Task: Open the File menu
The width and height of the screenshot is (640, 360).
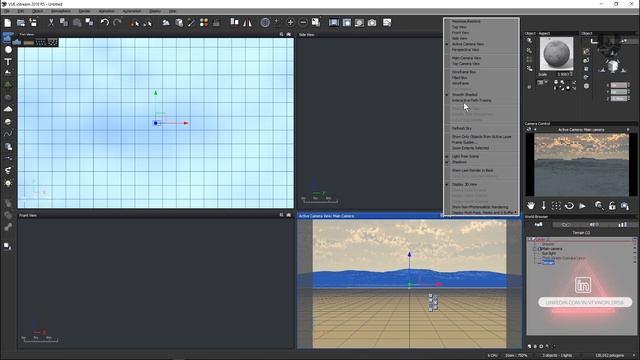Action: [x=7, y=11]
